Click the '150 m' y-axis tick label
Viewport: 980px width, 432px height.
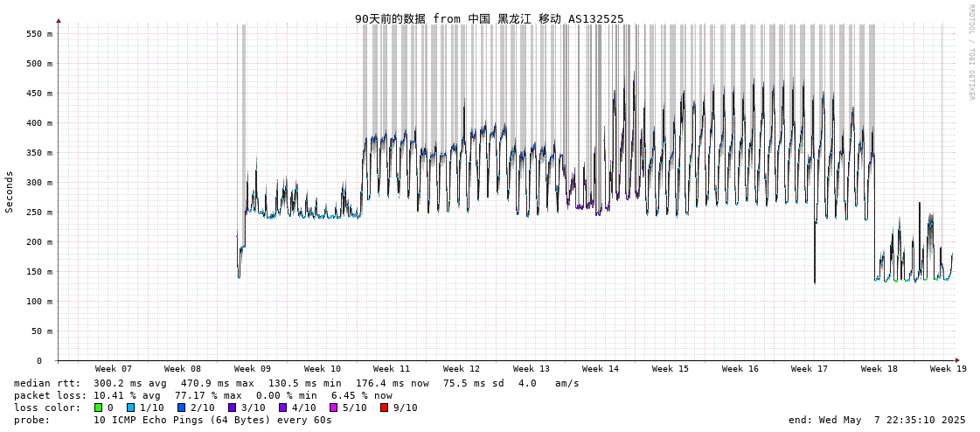[x=40, y=271]
